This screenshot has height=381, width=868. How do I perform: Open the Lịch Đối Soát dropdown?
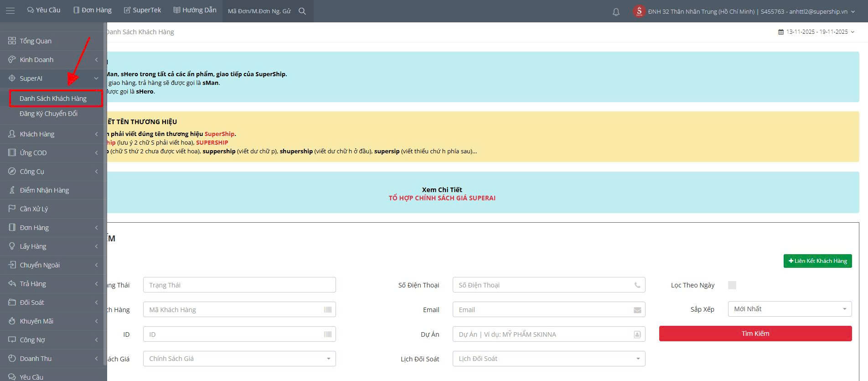click(x=549, y=359)
